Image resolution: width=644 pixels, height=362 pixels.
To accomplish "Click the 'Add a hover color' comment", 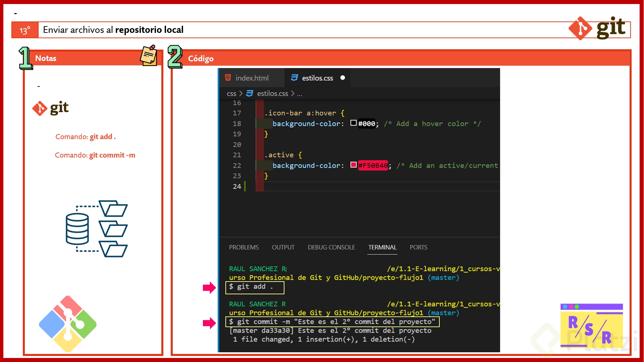I will pos(432,124).
